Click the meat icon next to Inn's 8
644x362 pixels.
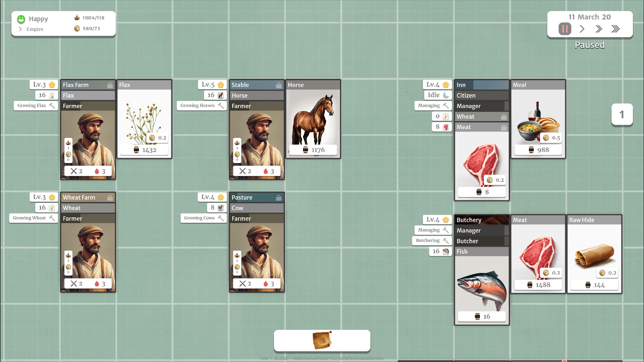click(x=446, y=127)
